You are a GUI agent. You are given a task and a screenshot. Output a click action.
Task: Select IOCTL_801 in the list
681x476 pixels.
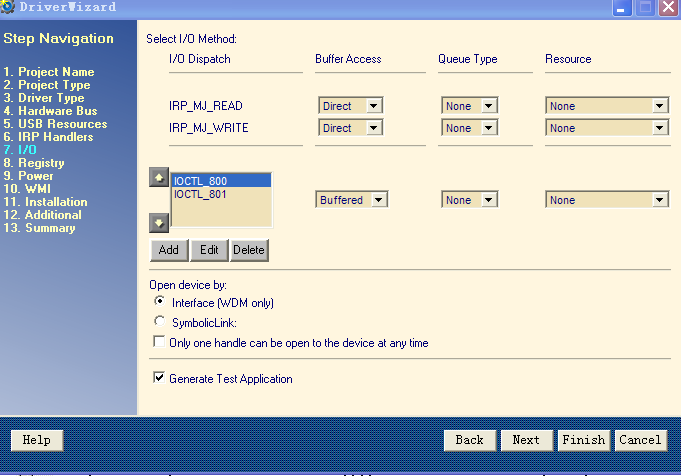pos(200,194)
